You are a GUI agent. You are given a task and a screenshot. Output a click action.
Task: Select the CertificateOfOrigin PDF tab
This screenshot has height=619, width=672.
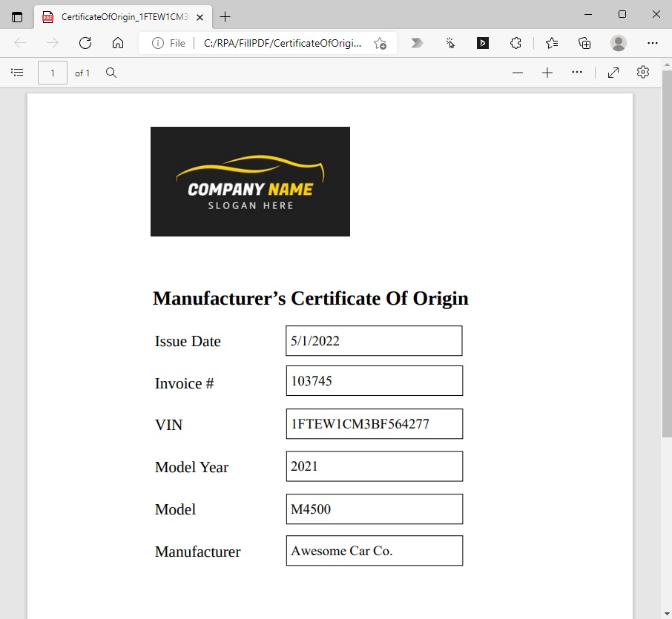tap(119, 16)
